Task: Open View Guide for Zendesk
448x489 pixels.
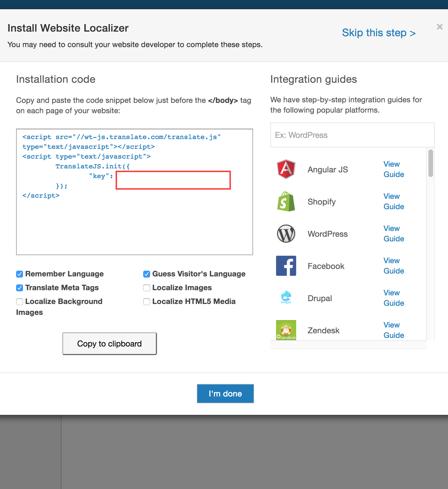Action: pyautogui.click(x=394, y=330)
